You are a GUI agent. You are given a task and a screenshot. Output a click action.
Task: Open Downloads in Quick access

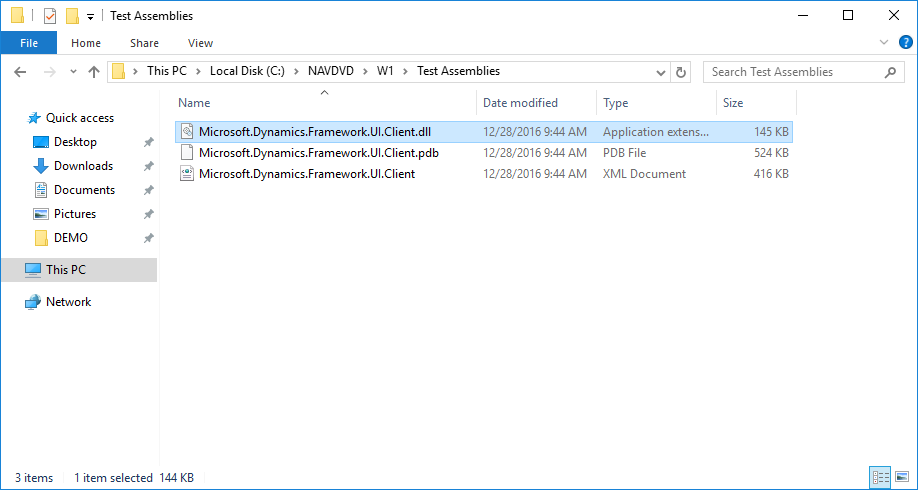point(83,166)
